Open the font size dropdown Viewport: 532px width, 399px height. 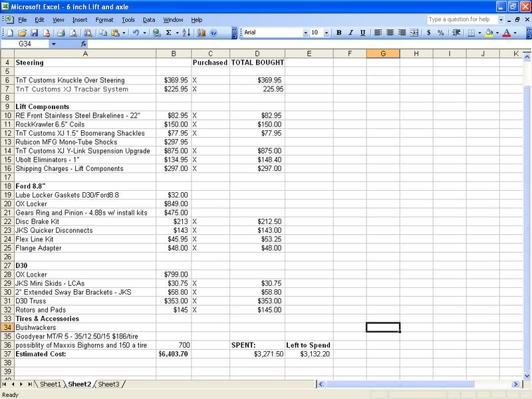pos(326,33)
